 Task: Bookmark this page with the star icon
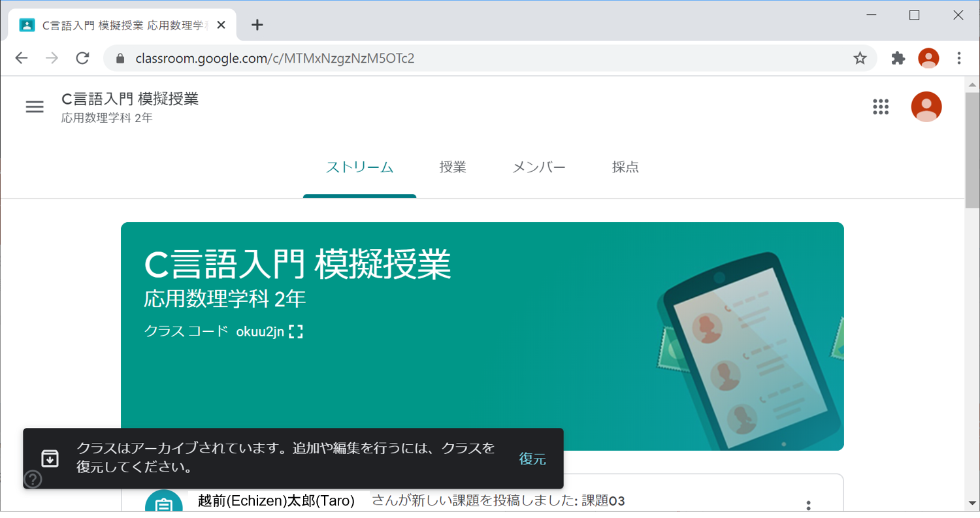coord(860,59)
